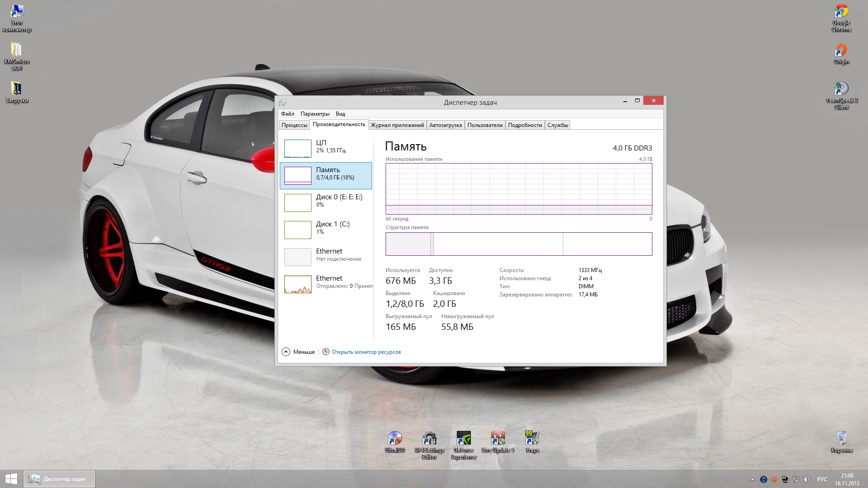Open the Параметры menu
Image resolution: width=868 pixels, height=488 pixels.
pos(315,114)
